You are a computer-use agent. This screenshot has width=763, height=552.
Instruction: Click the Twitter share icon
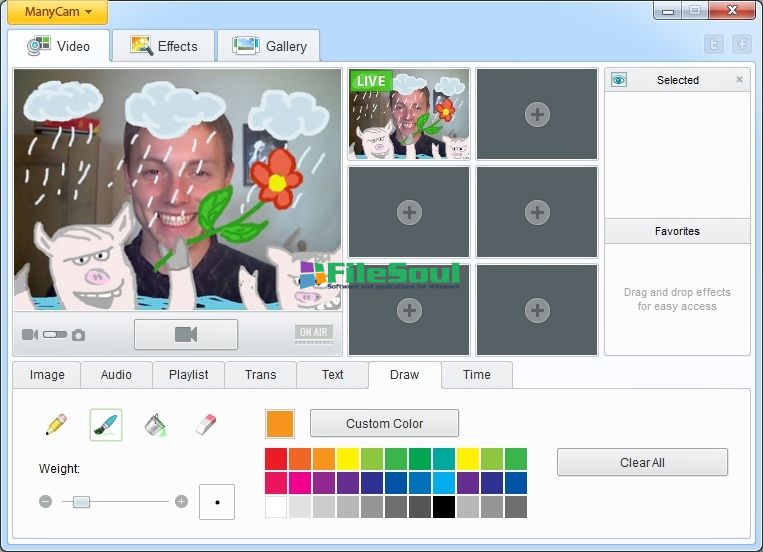[713, 44]
